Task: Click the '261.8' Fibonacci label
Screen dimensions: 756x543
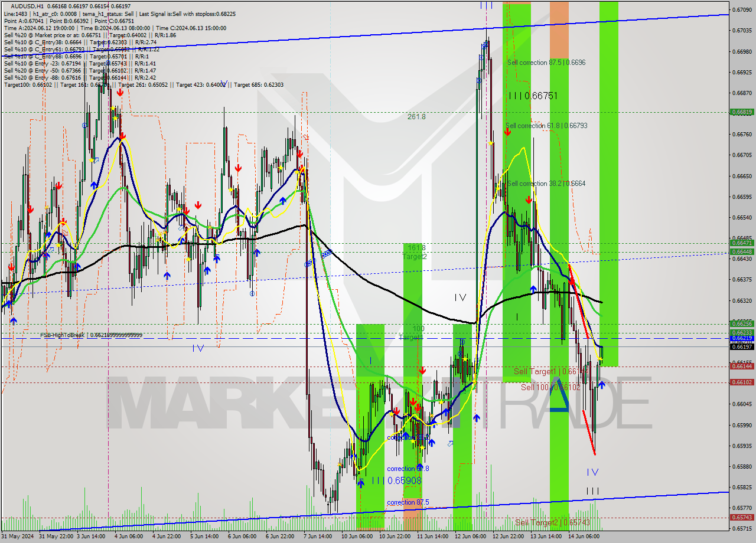Action: [416, 117]
